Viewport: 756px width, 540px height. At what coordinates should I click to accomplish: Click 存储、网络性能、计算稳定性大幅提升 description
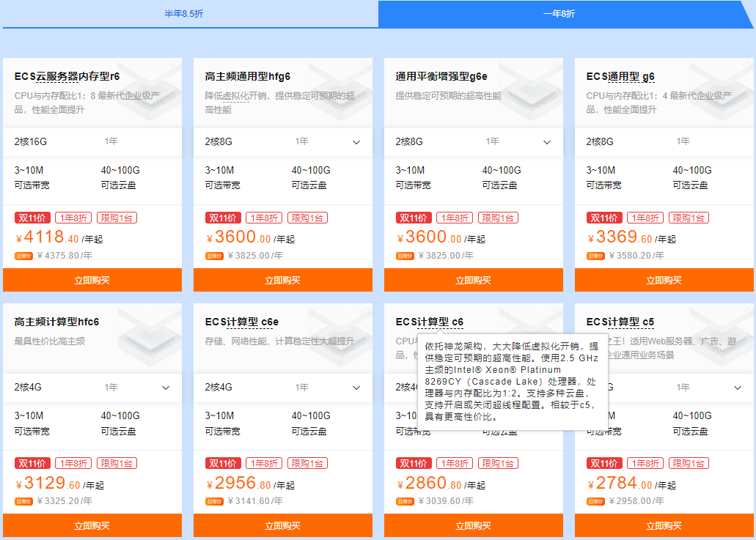(x=279, y=341)
